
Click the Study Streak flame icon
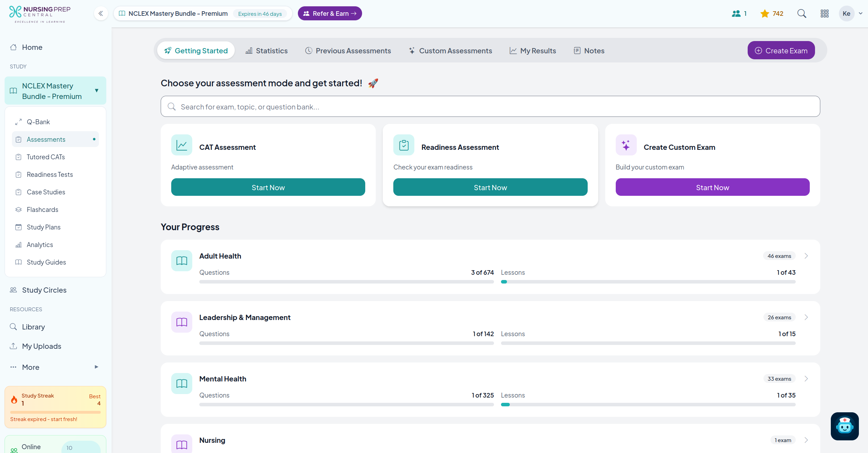[14, 399]
